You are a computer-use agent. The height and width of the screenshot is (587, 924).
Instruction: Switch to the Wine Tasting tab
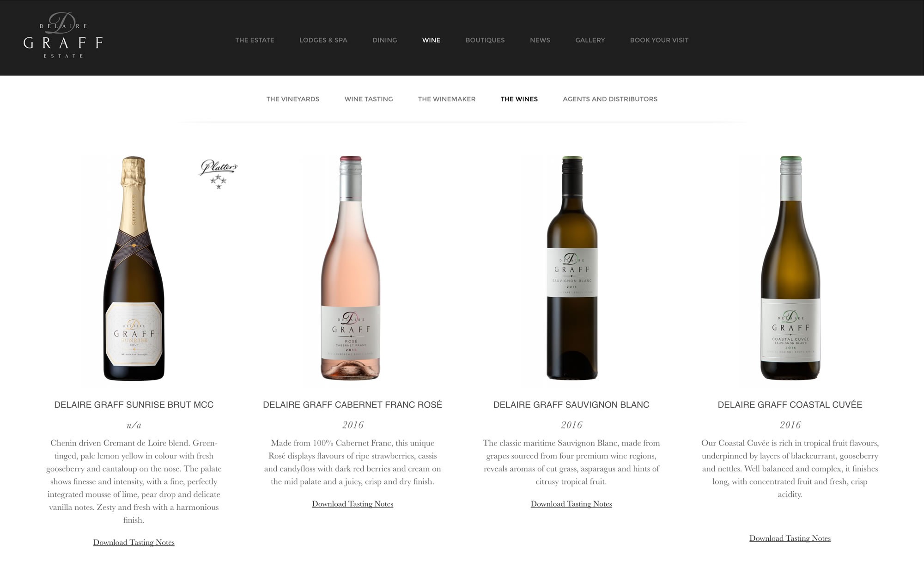(x=369, y=99)
